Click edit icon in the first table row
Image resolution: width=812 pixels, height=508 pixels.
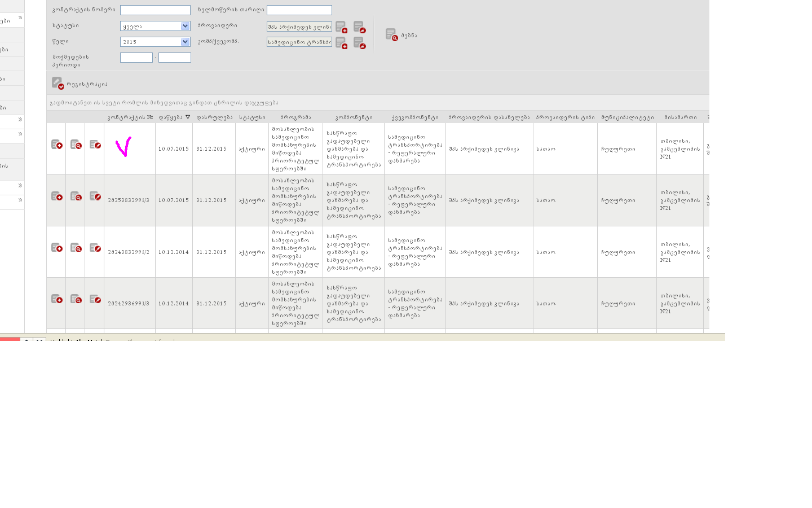click(x=95, y=145)
